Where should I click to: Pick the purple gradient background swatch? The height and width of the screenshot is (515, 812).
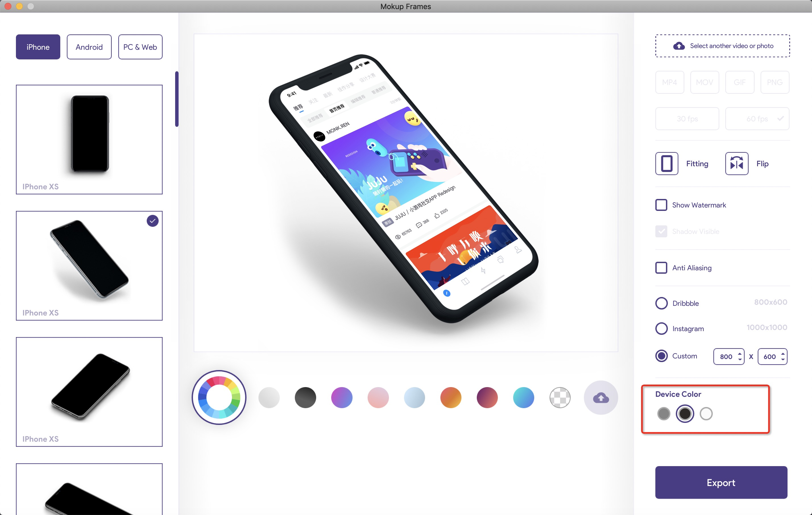point(342,398)
